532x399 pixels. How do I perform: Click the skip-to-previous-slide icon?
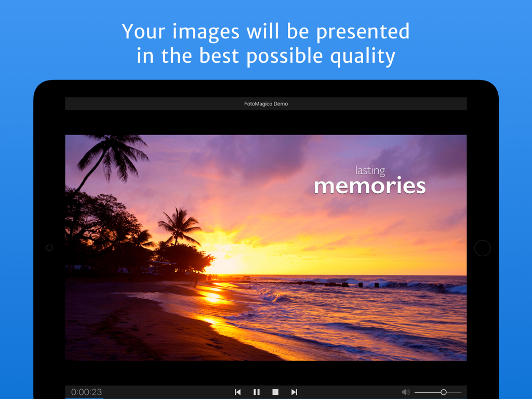(238, 392)
